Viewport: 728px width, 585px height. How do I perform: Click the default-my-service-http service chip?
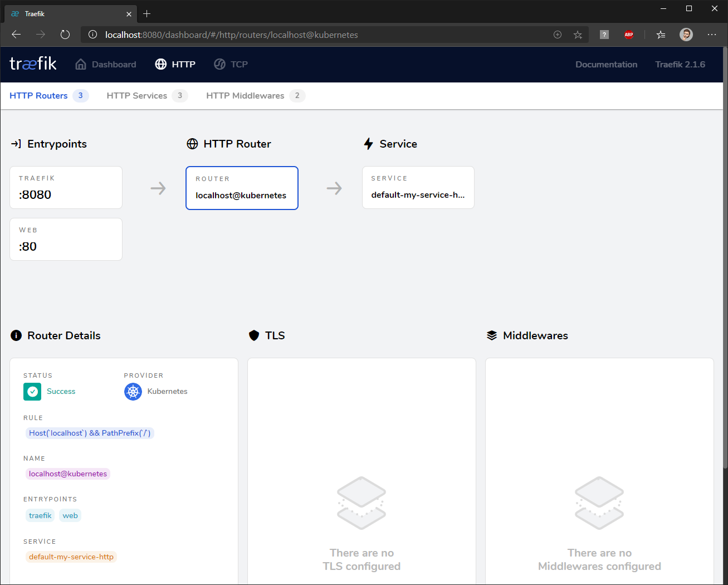pos(71,557)
